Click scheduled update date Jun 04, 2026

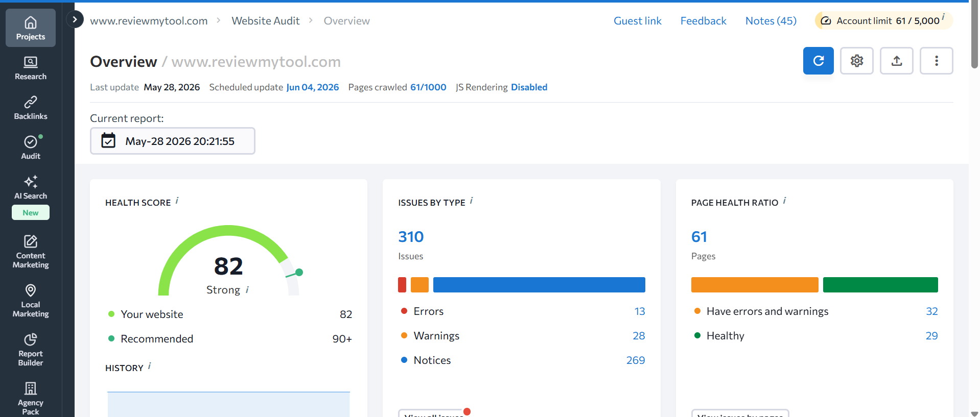pyautogui.click(x=313, y=87)
